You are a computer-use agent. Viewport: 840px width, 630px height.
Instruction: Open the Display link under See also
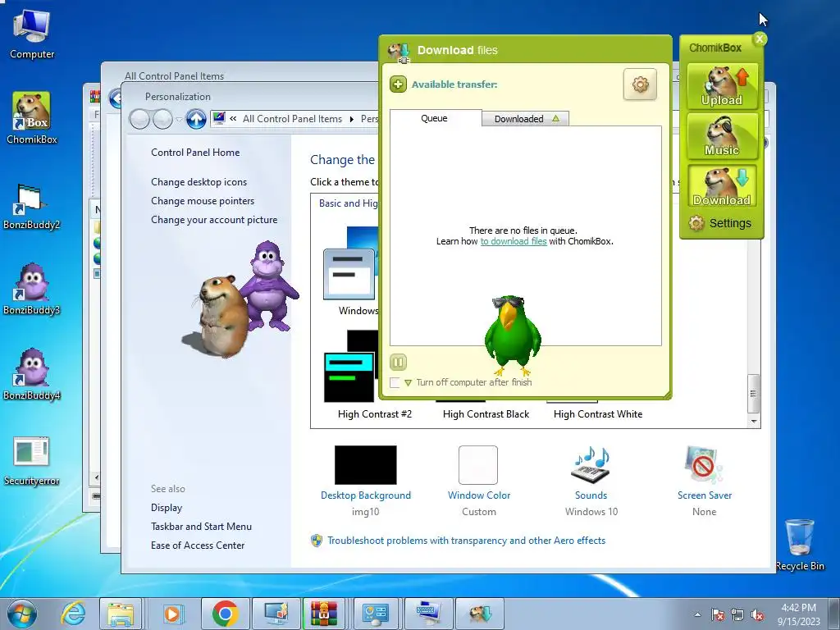(x=167, y=508)
